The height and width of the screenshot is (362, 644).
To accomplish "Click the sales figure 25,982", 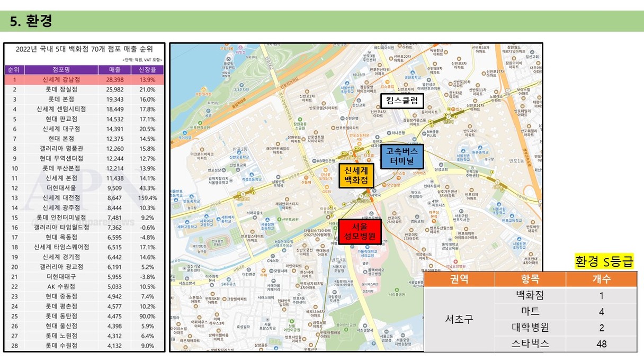I will coord(114,89).
